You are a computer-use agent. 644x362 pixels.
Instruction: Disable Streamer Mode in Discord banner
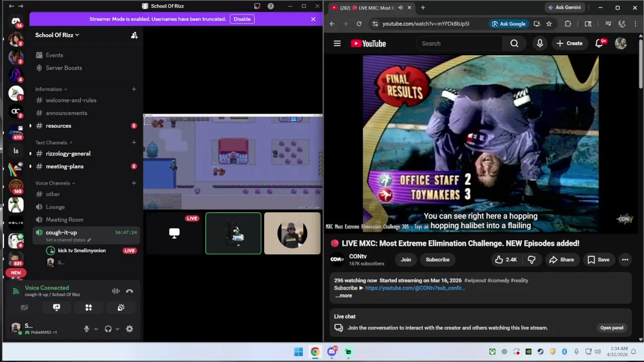[x=242, y=19]
